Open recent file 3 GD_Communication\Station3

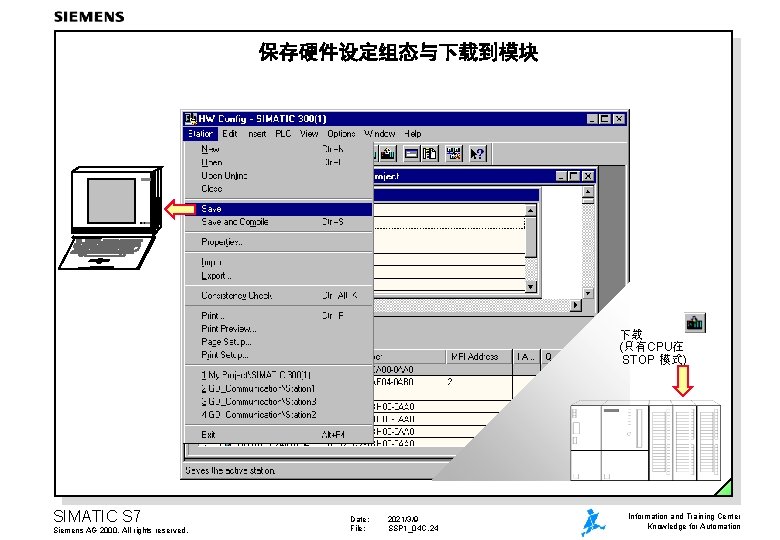point(279,401)
